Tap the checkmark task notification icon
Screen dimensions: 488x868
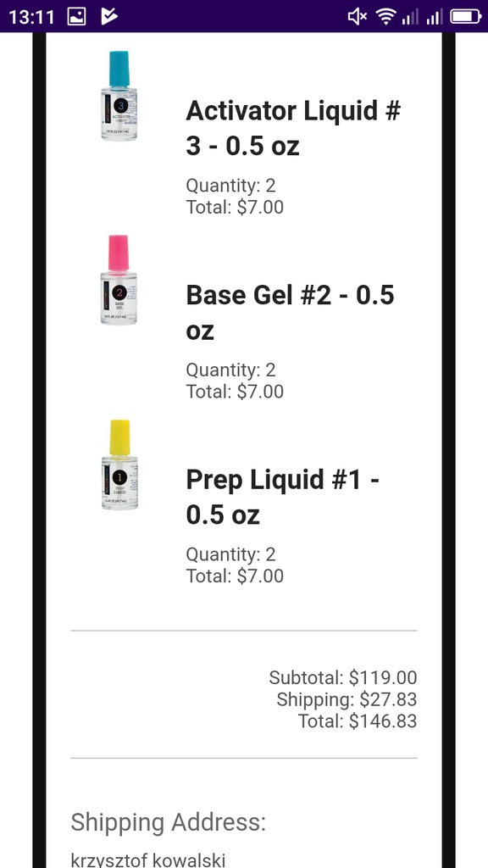tap(109, 17)
